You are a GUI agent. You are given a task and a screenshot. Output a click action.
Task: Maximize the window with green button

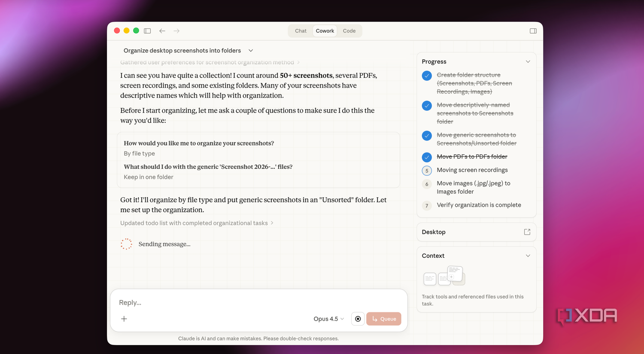tap(136, 31)
